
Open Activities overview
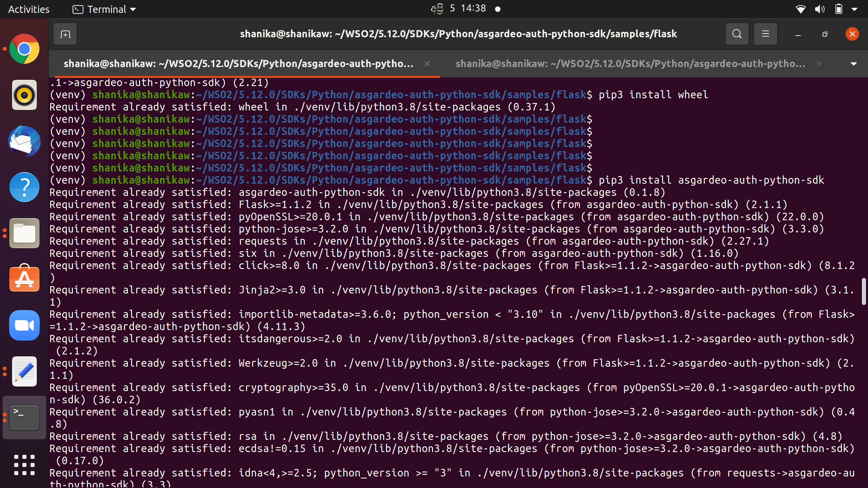click(29, 9)
